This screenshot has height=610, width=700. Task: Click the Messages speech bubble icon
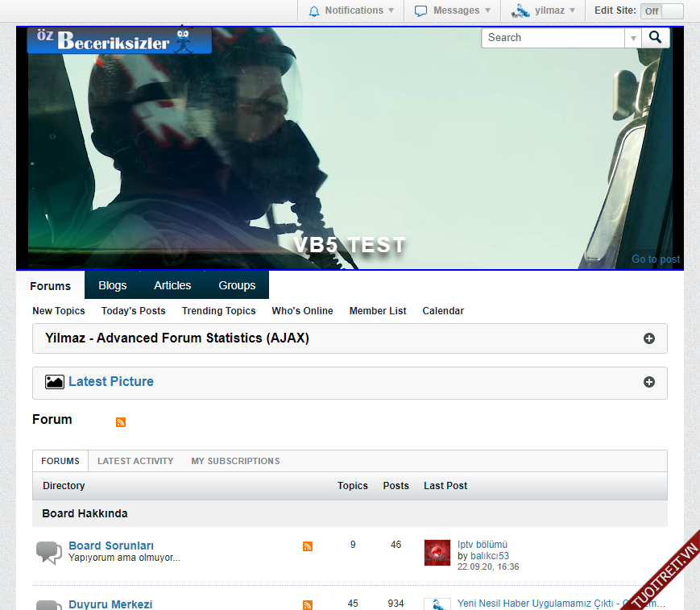420,10
